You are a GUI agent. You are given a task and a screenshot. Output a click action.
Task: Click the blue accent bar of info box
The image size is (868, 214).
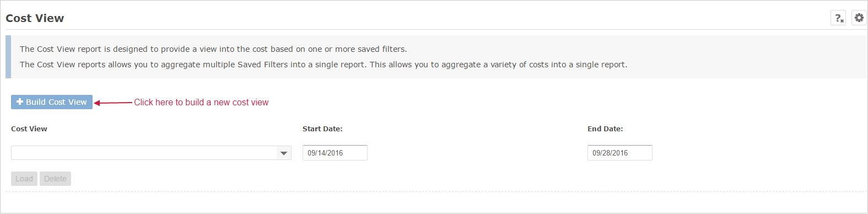pos(8,57)
